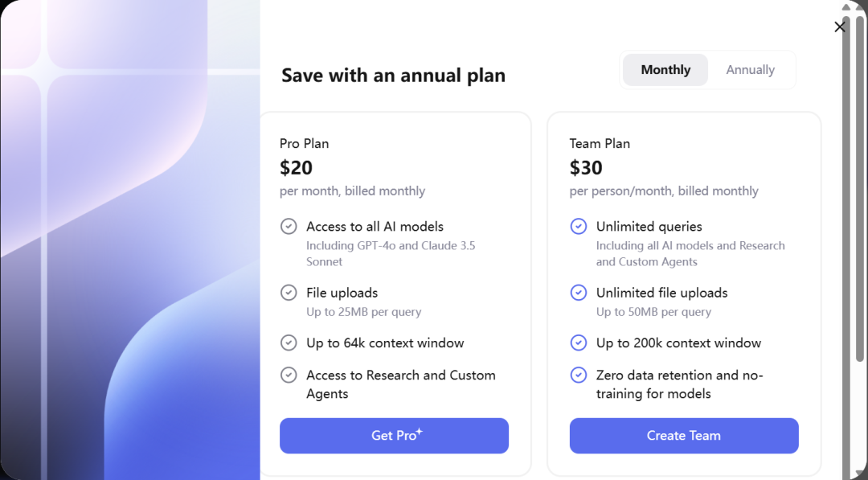Click the checkmark icon beside Access to all AI models
Screen dimensions: 868x480
pos(289,227)
